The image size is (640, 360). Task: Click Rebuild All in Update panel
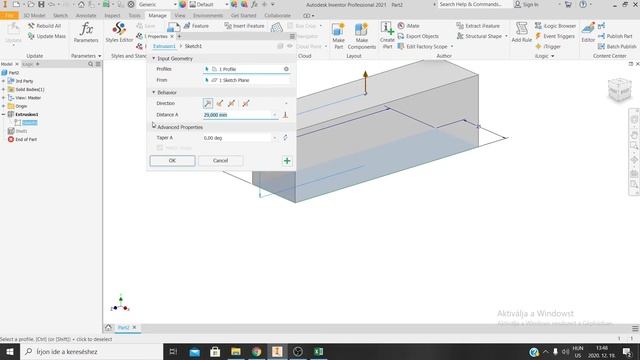[44, 26]
